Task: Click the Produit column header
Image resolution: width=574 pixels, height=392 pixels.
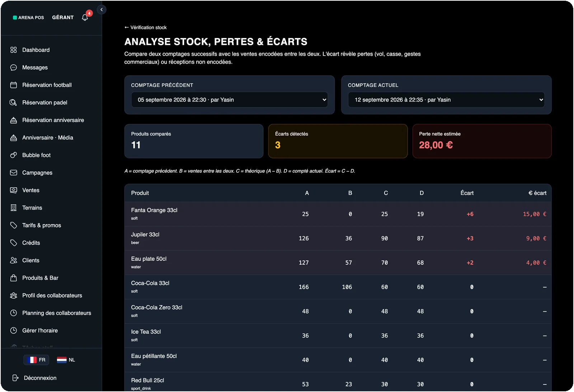Action: coord(140,193)
